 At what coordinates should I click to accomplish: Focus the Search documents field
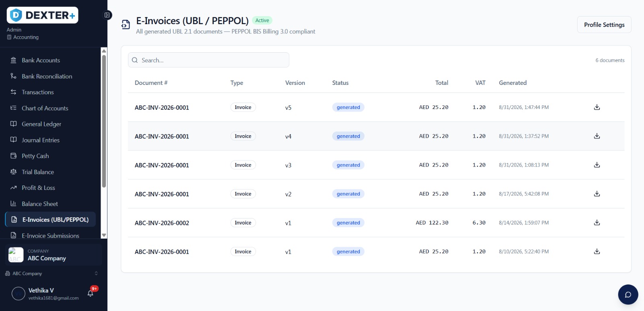tap(208, 60)
